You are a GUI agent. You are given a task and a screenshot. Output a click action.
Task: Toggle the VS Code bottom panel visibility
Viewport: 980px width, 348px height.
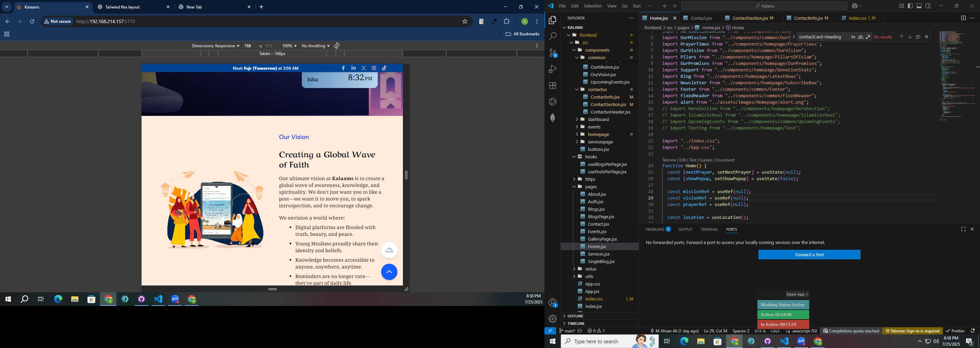click(919, 6)
